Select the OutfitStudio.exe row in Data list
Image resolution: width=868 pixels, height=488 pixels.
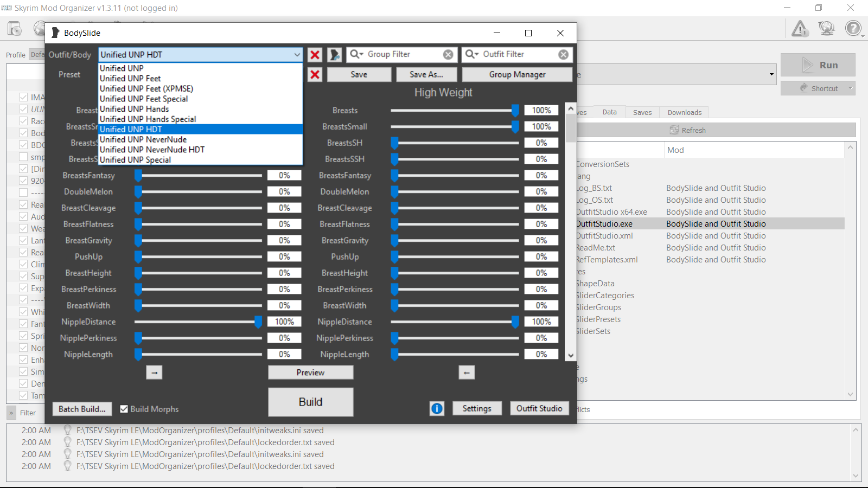710,224
